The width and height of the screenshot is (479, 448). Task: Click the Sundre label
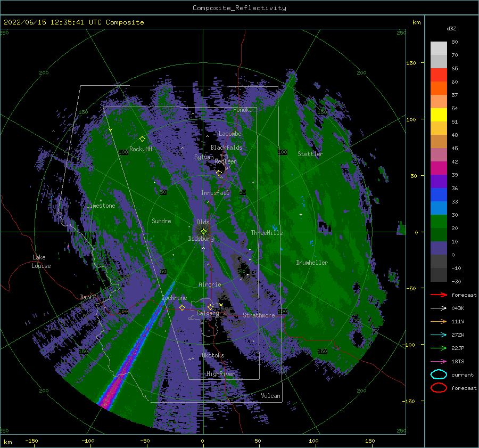[161, 221]
